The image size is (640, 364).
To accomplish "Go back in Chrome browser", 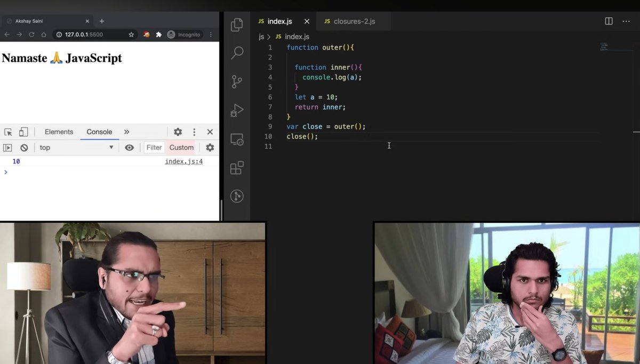I will point(7,35).
